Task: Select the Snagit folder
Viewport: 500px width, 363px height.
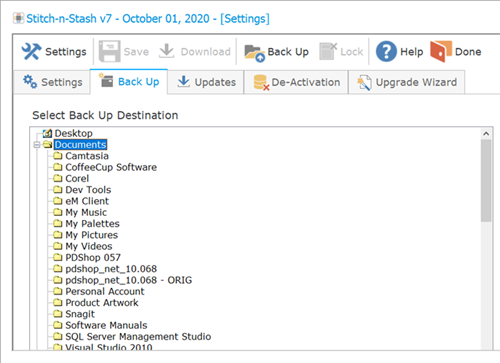Action: click(80, 314)
